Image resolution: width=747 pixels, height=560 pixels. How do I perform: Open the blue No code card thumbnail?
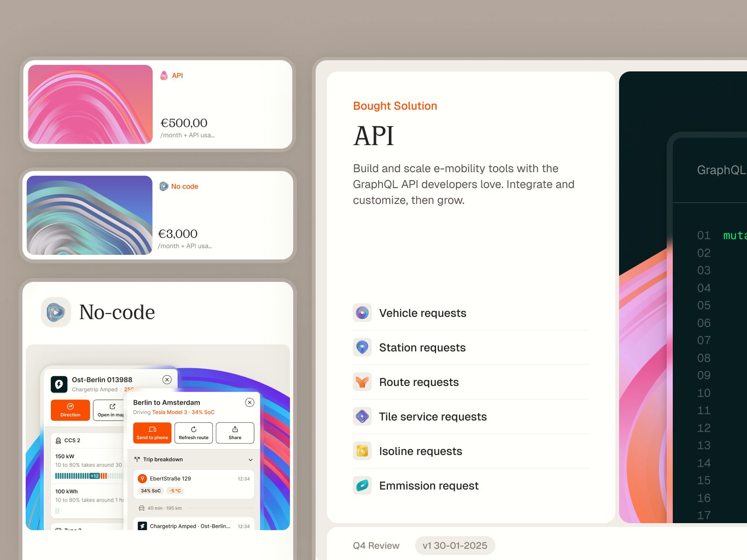tap(90, 215)
